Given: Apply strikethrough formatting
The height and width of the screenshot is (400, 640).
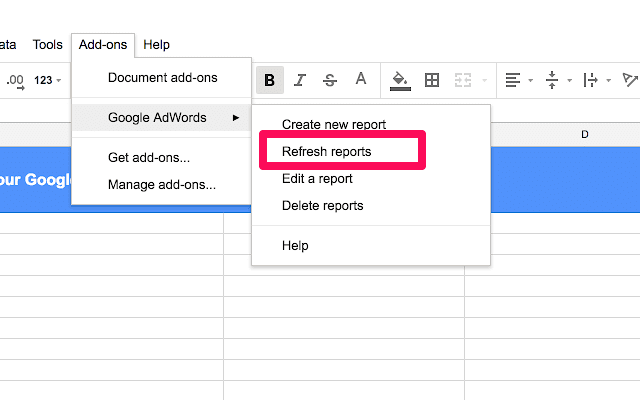Looking at the screenshot, I should coord(330,80).
